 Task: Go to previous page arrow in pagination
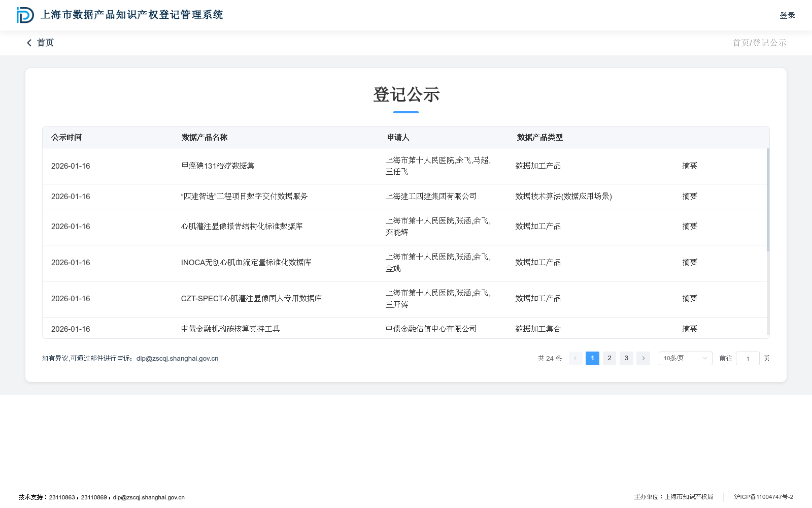(x=576, y=358)
